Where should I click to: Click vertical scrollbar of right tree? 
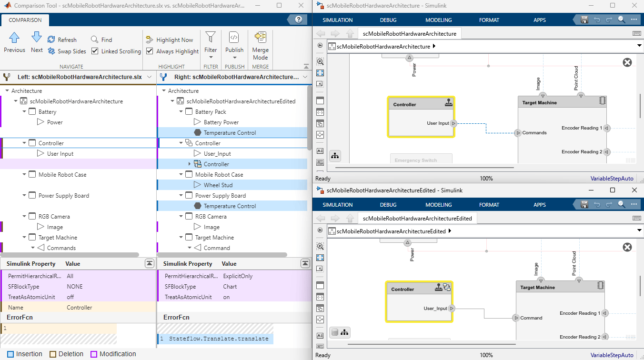[310, 118]
